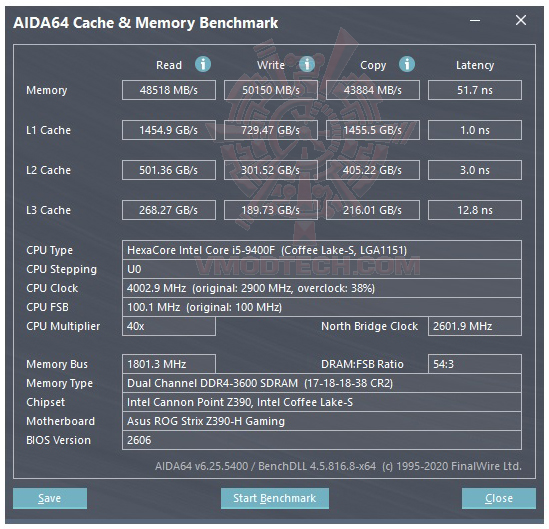This screenshot has height=529, width=549.
Task: Select the L2 Cache Copy 405.22 GB/s field
Action: pos(373,170)
